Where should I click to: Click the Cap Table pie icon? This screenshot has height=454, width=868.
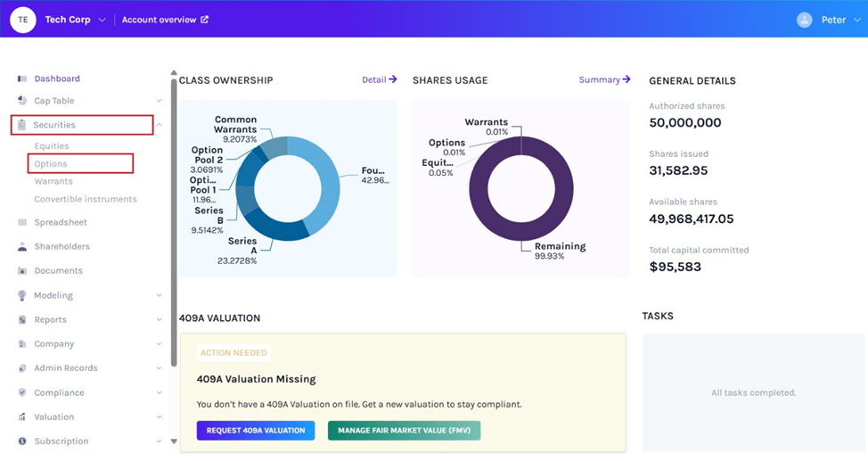click(x=22, y=101)
